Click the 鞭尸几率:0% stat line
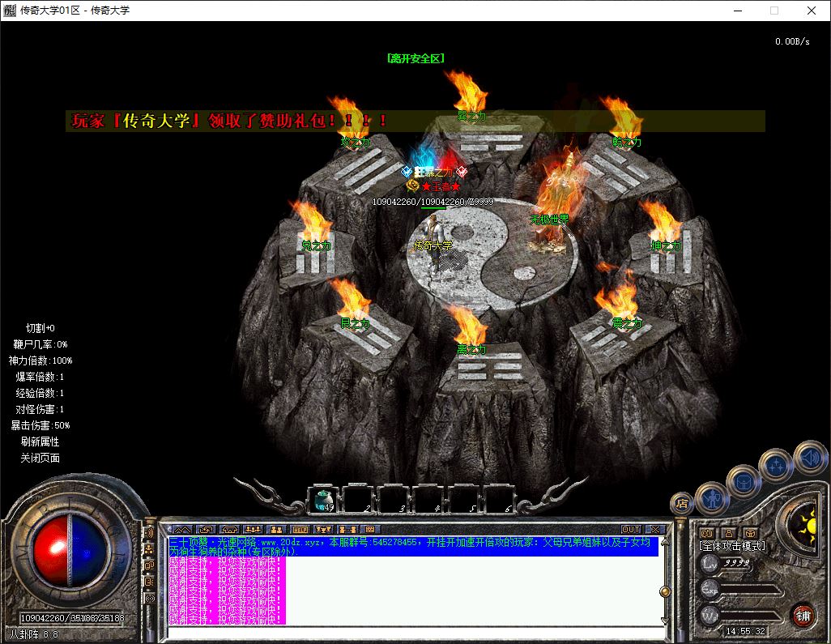 coord(40,344)
